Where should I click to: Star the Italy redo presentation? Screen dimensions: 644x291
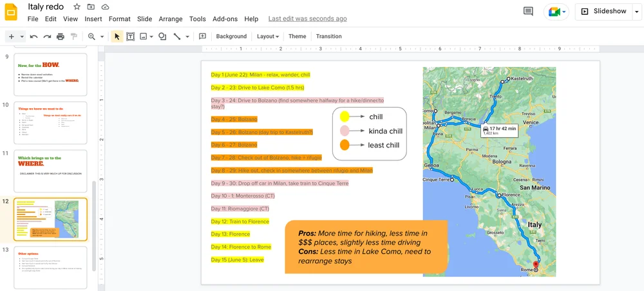(x=77, y=7)
